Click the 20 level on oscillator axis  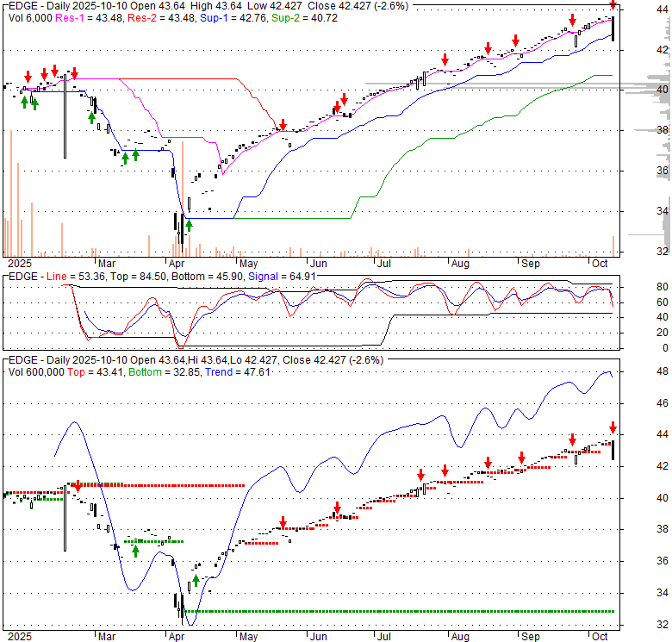[x=663, y=333]
